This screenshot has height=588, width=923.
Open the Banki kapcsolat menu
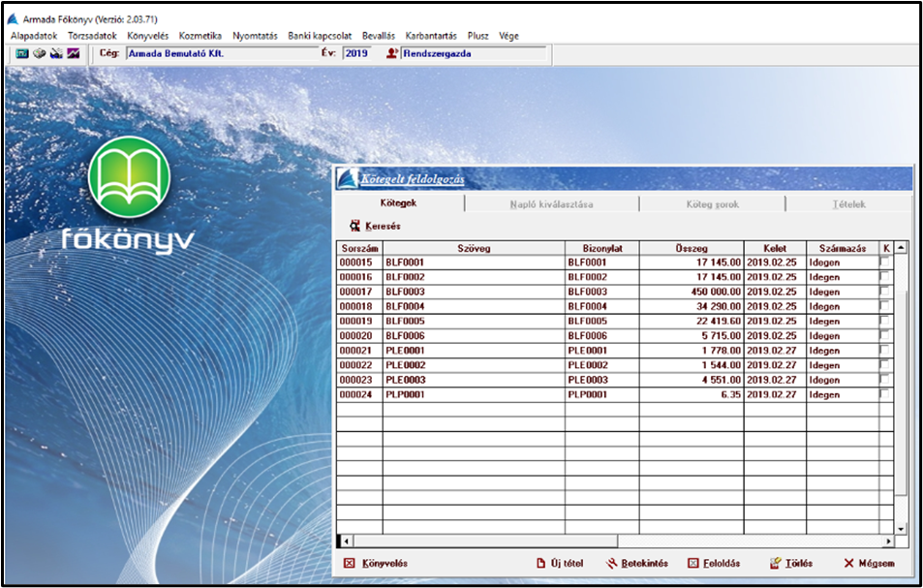[x=320, y=36]
